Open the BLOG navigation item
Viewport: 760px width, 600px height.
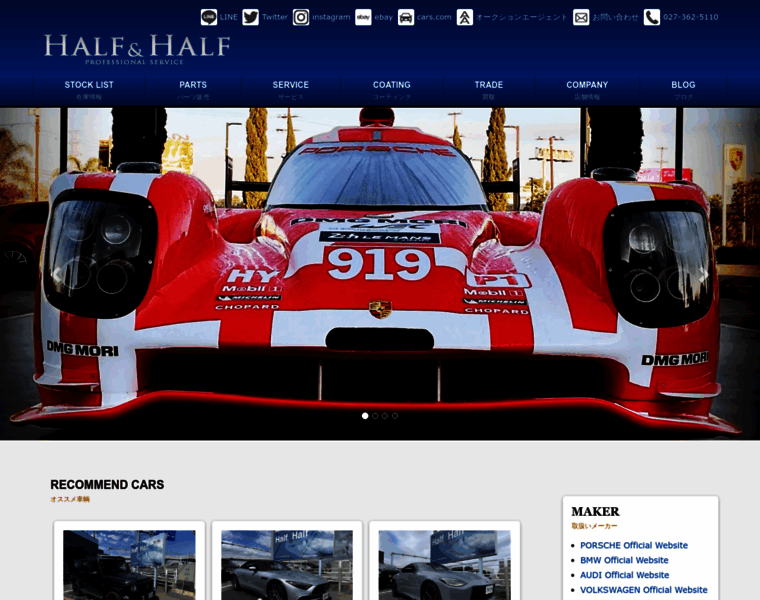pyautogui.click(x=683, y=89)
